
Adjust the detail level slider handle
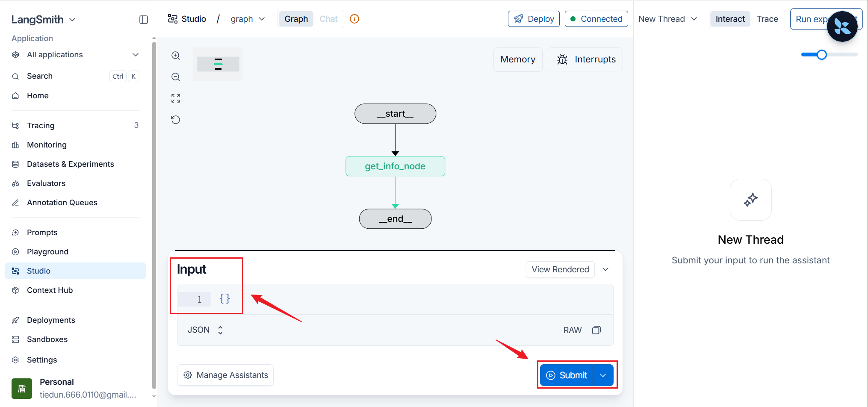[x=821, y=55]
